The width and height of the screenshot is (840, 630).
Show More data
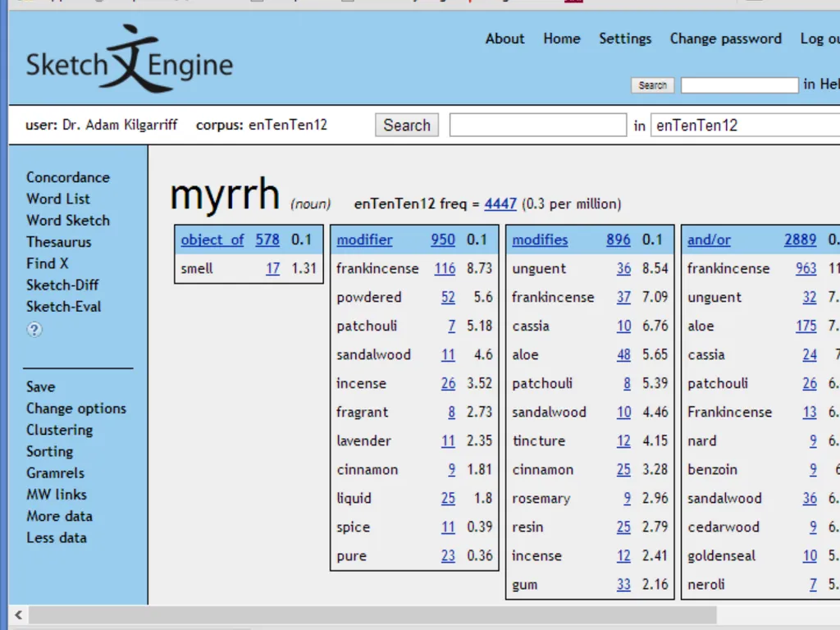coord(59,516)
